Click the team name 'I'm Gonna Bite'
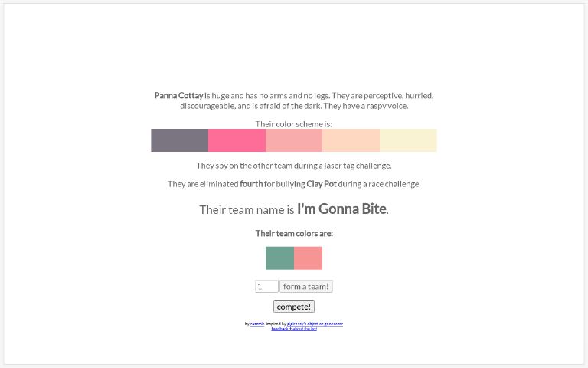This screenshot has width=588, height=368. coord(341,209)
